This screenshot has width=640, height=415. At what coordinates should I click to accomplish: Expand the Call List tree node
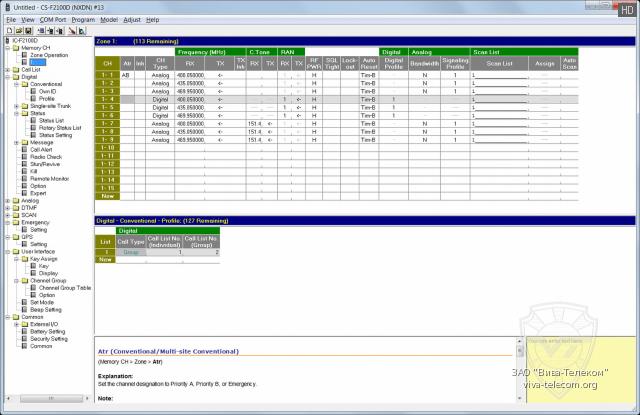click(x=7, y=70)
